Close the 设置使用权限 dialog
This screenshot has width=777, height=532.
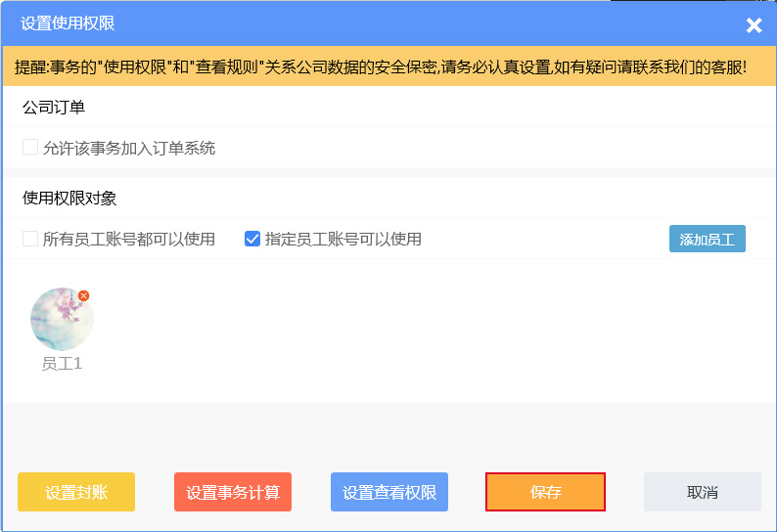[x=754, y=24]
